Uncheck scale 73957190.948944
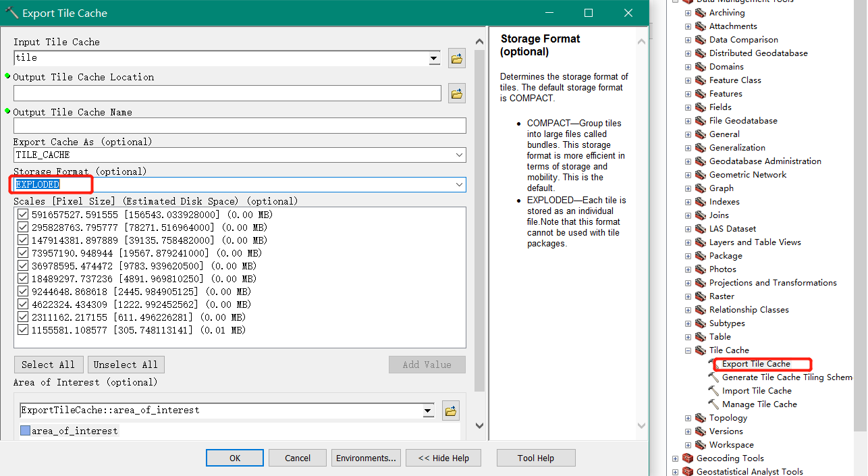This screenshot has height=476, width=868. pos(24,253)
